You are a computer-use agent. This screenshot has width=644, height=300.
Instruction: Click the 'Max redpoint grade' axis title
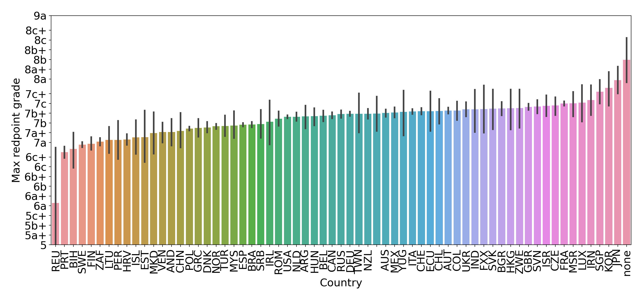point(16,130)
